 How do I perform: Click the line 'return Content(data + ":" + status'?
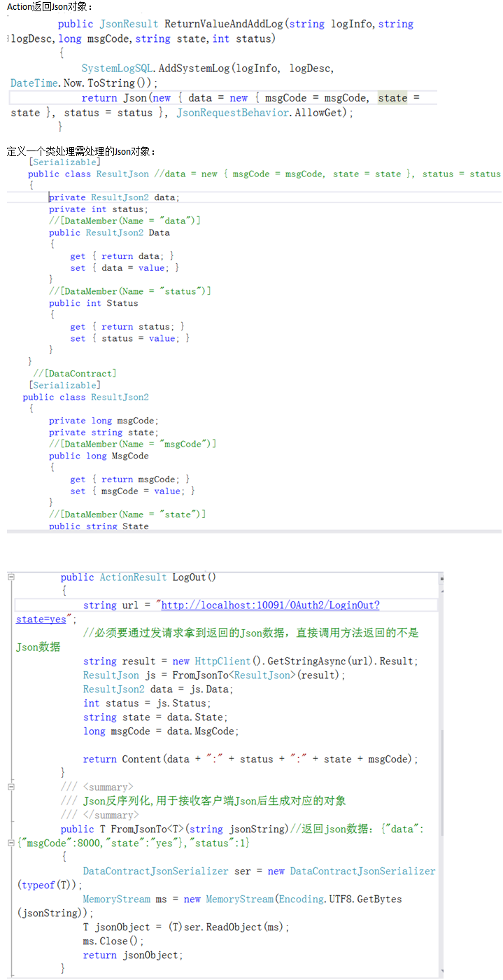(250, 759)
